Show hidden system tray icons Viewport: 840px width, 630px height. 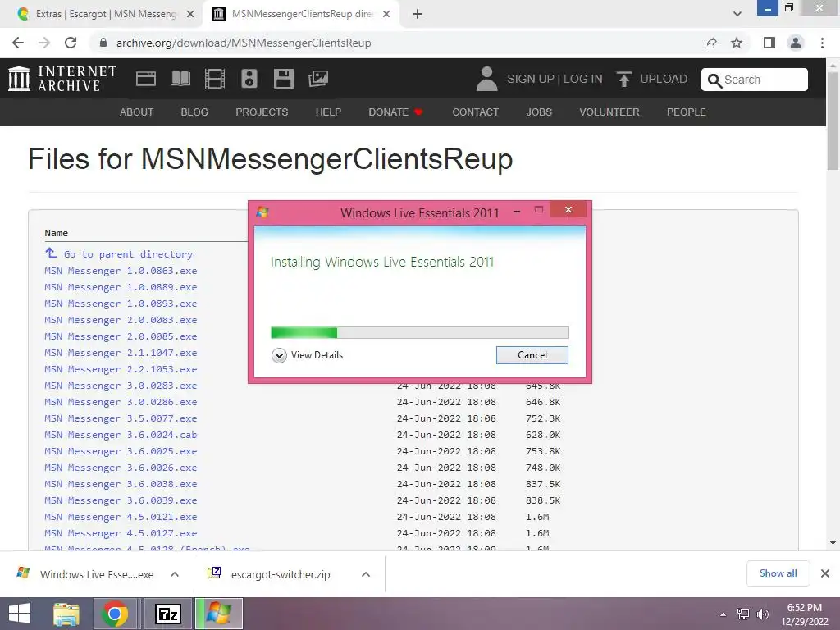tap(724, 614)
